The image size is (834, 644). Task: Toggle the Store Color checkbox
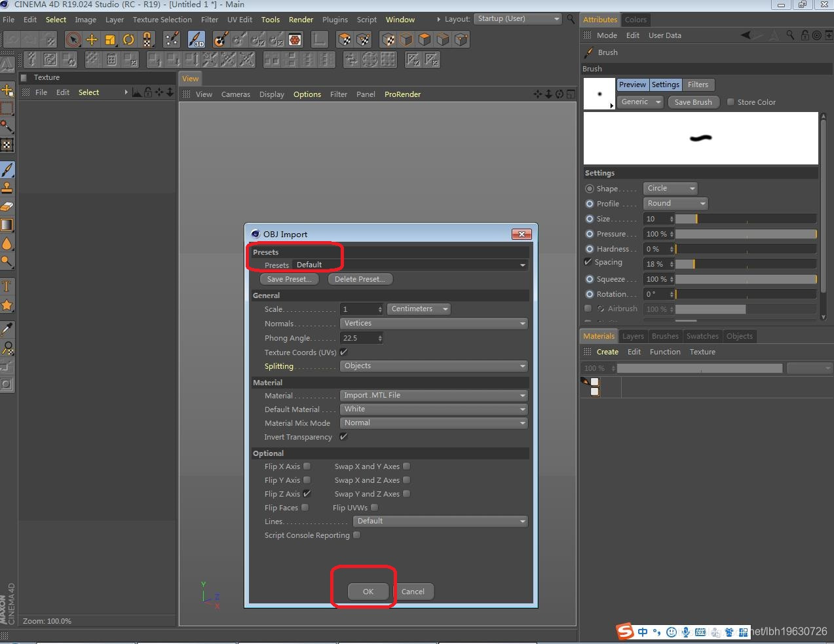click(730, 102)
